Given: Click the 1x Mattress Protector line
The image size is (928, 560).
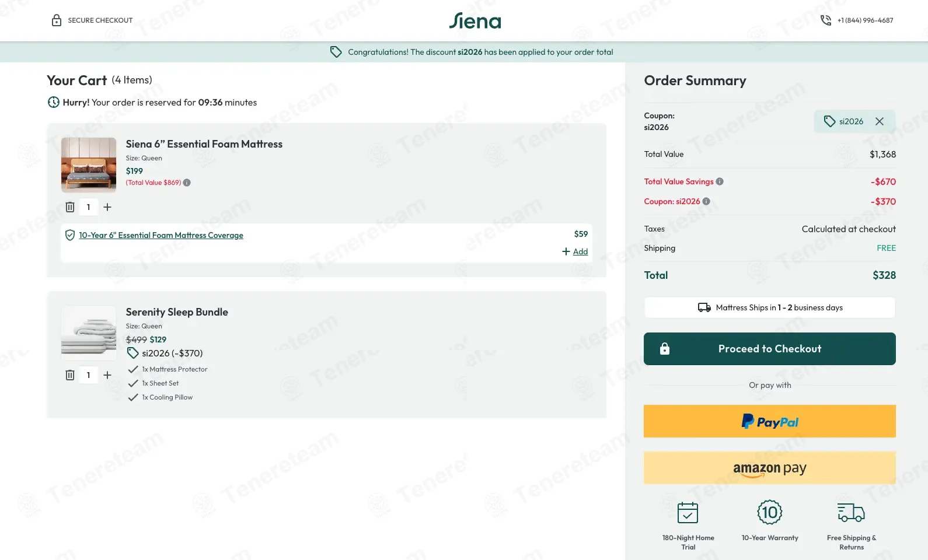Looking at the screenshot, I should pos(175,369).
